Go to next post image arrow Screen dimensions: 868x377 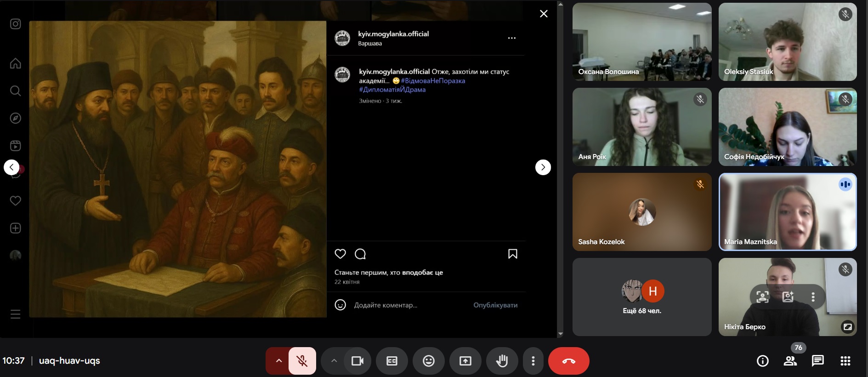(x=543, y=167)
